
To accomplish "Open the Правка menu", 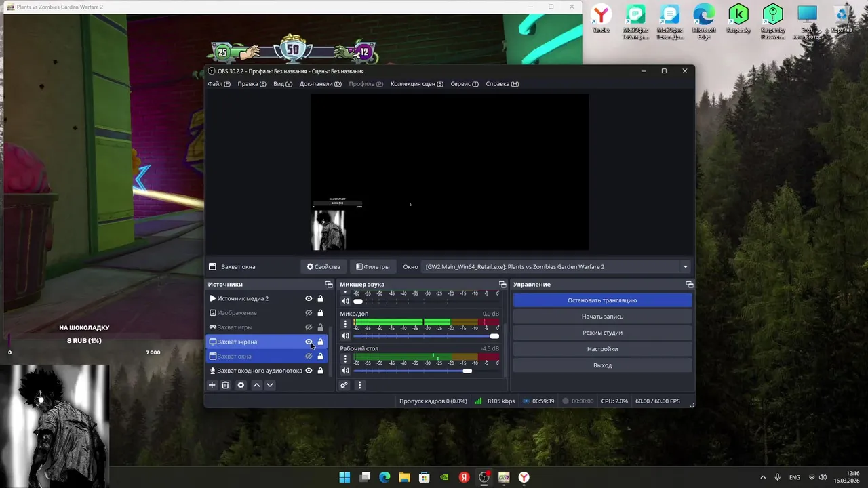I will (x=252, y=84).
